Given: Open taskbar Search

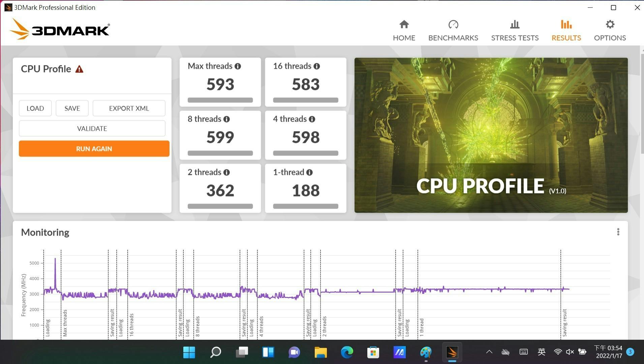Looking at the screenshot, I should 215,352.
